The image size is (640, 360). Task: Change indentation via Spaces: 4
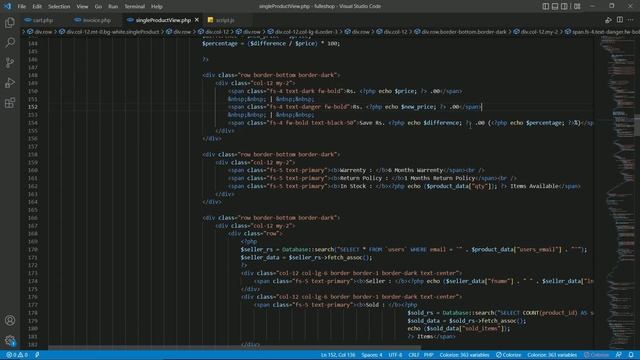pyautogui.click(x=372, y=355)
